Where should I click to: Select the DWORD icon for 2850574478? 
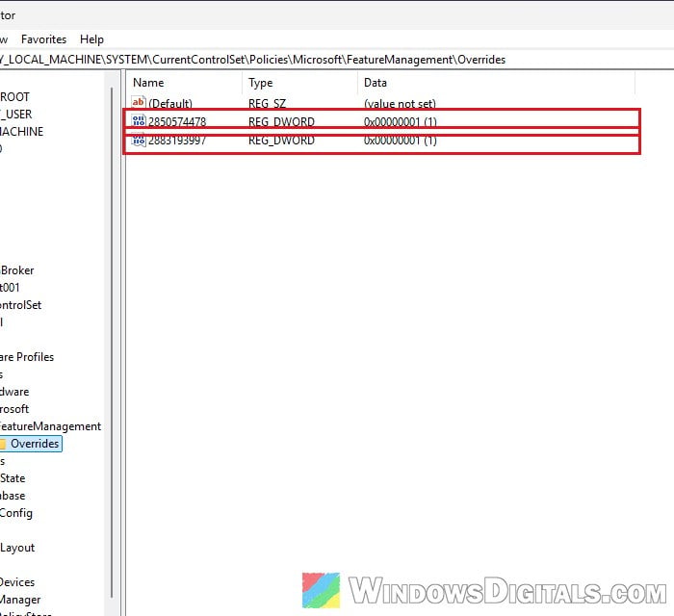(x=139, y=120)
